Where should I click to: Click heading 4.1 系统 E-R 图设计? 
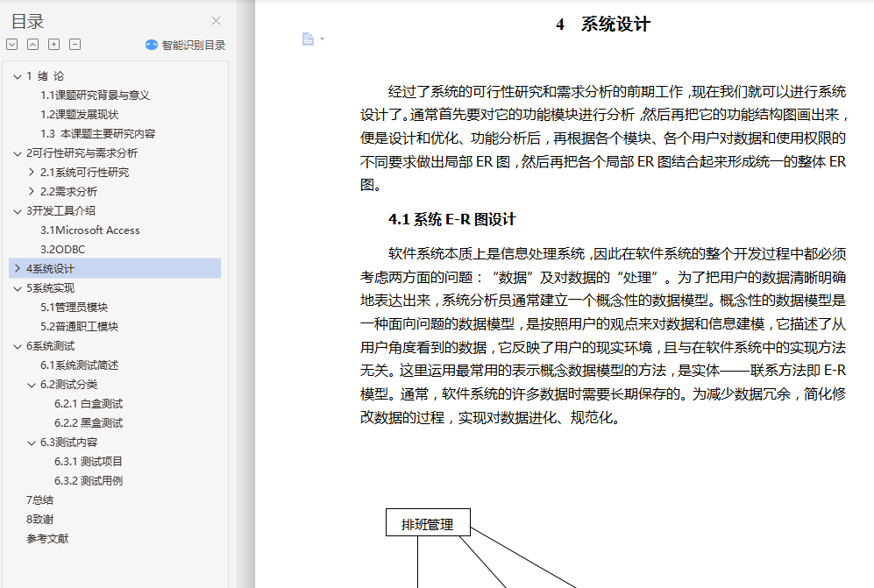pyautogui.click(x=452, y=219)
